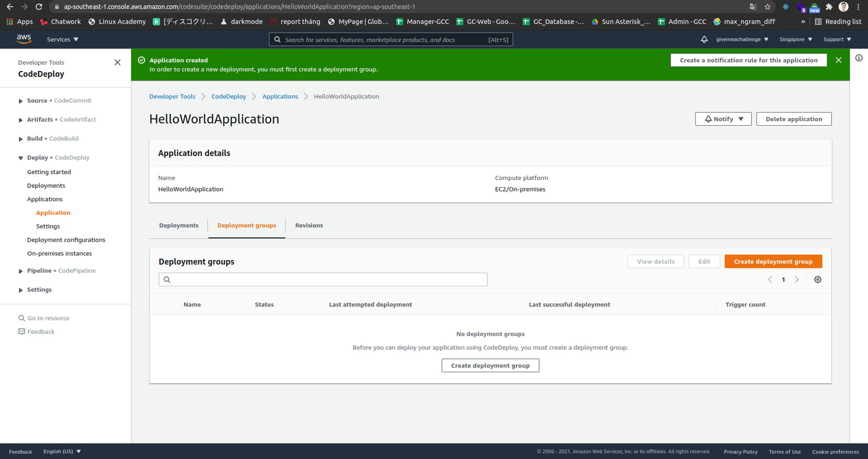Create a notification rule for this application
The height and width of the screenshot is (459, 868).
[749, 61]
